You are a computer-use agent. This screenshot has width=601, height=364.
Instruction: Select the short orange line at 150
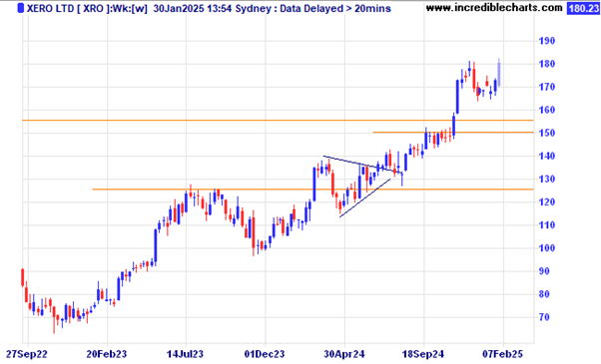(x=453, y=133)
